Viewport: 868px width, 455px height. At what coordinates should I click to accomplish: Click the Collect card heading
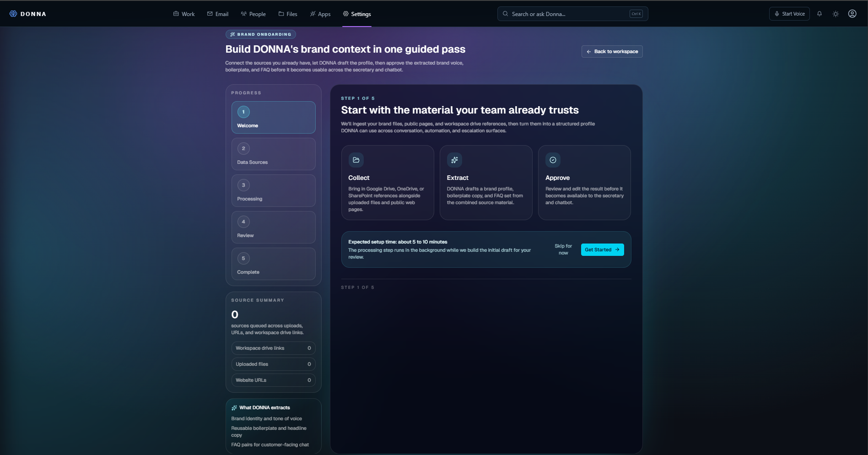pos(359,178)
